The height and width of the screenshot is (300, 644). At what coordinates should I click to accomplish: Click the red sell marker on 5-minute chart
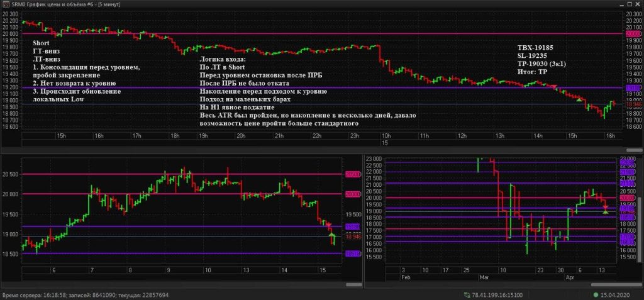pyautogui.click(x=554, y=87)
